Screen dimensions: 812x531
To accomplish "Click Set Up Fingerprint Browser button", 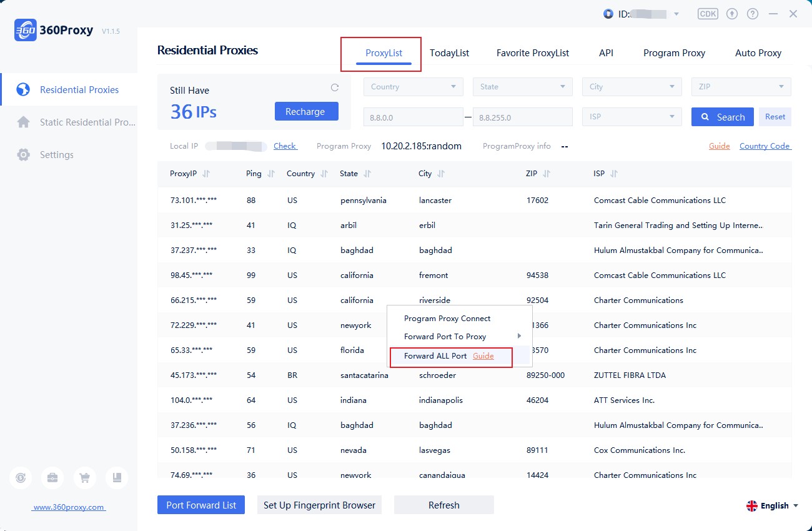I will click(x=319, y=505).
